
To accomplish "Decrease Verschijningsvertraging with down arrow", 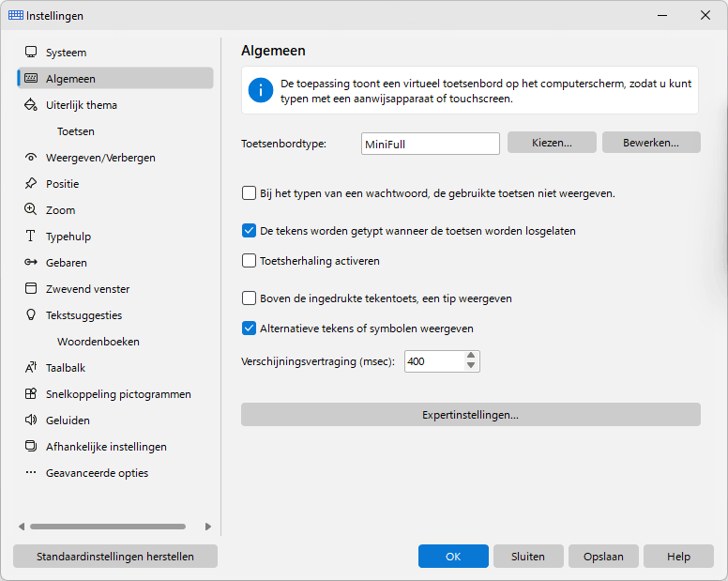I will [471, 366].
